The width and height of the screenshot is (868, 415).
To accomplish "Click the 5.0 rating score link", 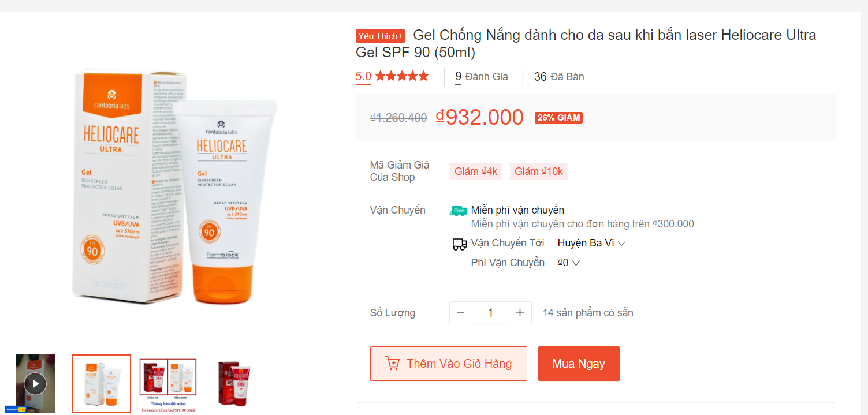I will click(x=363, y=76).
